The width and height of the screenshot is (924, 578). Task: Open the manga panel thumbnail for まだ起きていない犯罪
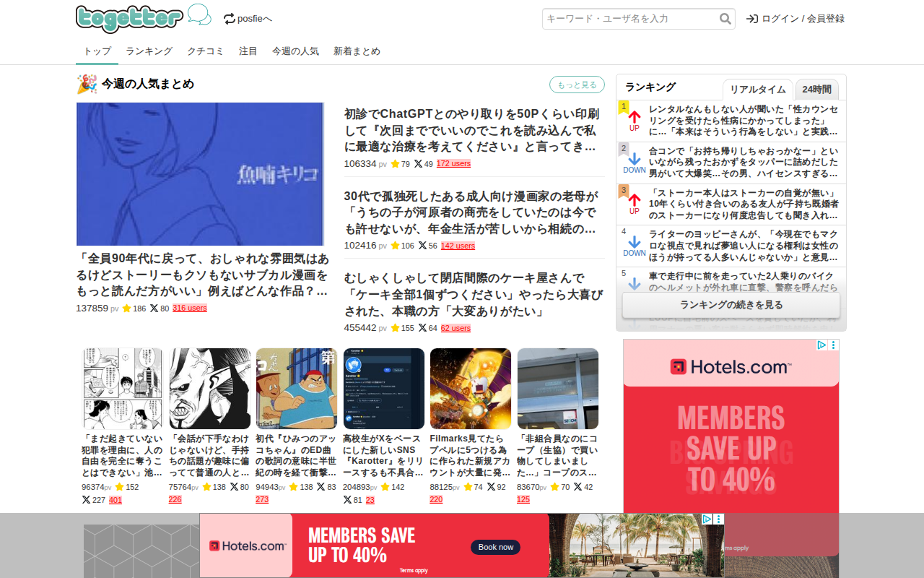(123, 389)
